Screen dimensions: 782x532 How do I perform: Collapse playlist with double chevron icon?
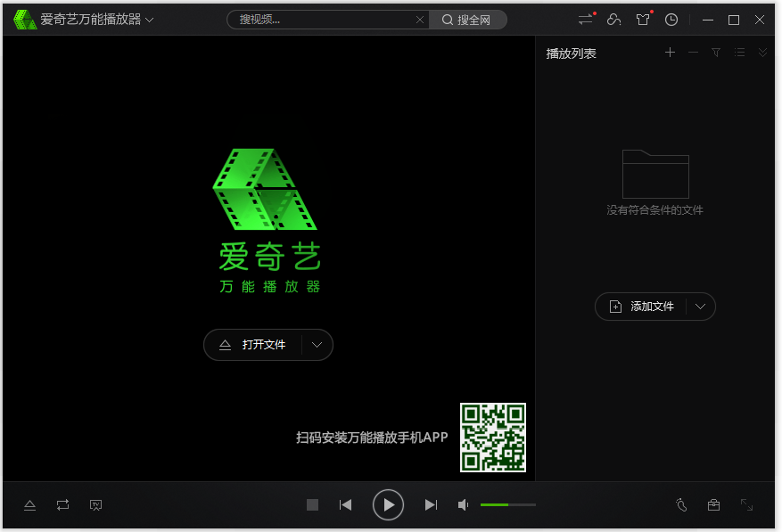point(762,53)
